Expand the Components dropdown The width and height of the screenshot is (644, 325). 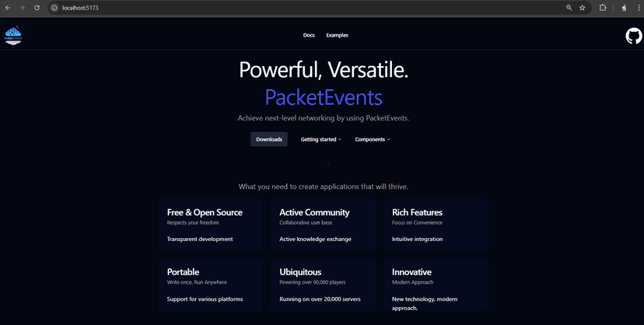click(373, 139)
